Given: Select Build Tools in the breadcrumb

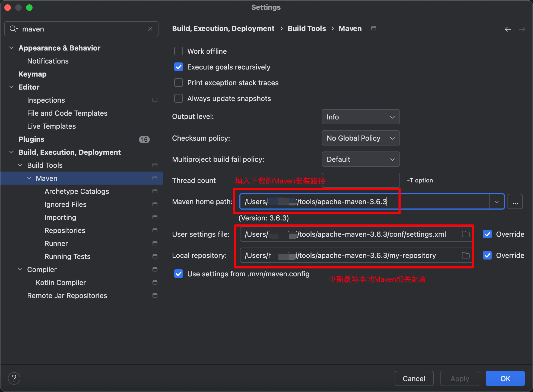Looking at the screenshot, I should 306,28.
